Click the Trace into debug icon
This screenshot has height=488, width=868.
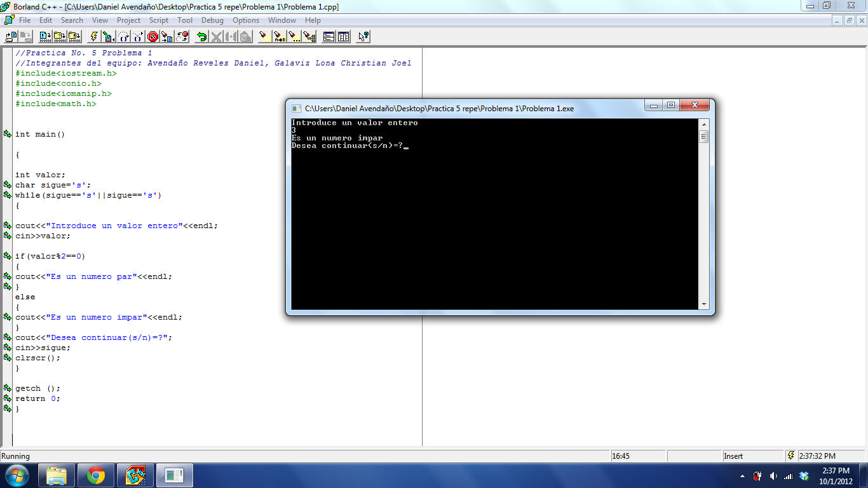pyautogui.click(x=137, y=37)
